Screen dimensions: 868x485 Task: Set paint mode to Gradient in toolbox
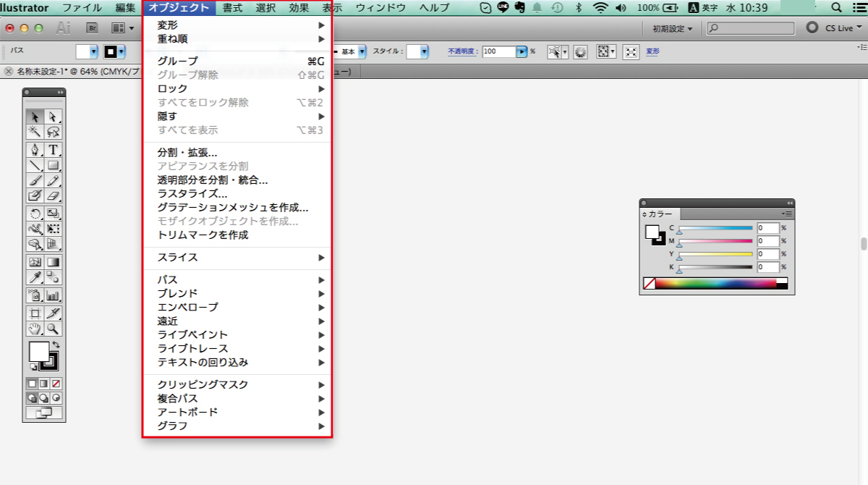pos(43,382)
